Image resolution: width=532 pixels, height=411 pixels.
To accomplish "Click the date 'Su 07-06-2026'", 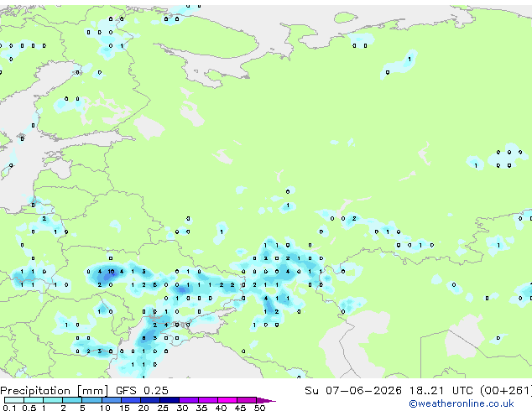I will (353, 391).
